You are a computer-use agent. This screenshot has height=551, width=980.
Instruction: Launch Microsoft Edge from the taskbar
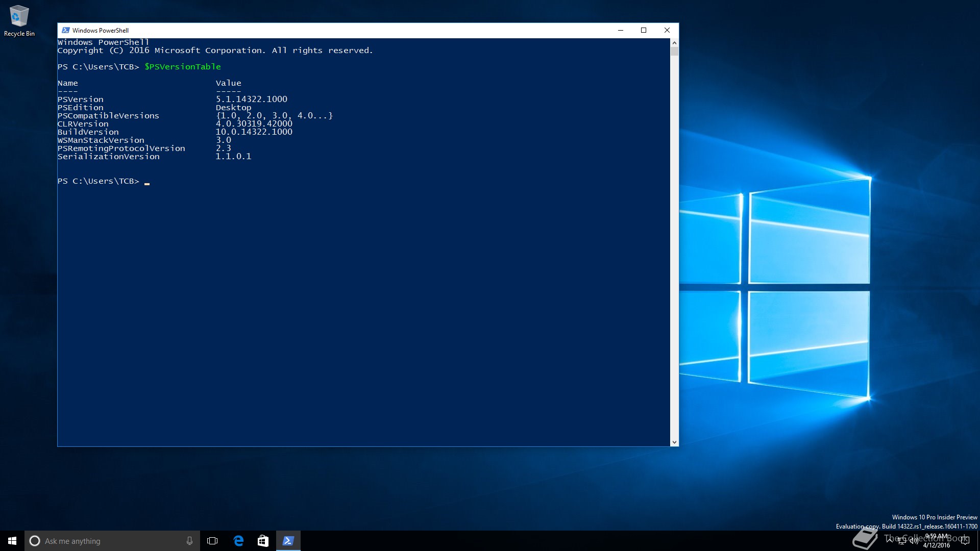pyautogui.click(x=238, y=541)
